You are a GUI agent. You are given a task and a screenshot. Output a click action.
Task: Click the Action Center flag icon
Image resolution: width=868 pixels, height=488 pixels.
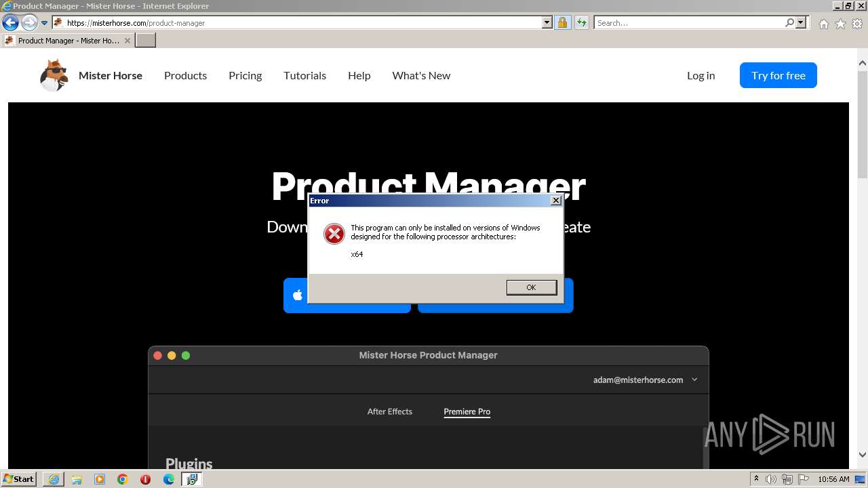804,479
